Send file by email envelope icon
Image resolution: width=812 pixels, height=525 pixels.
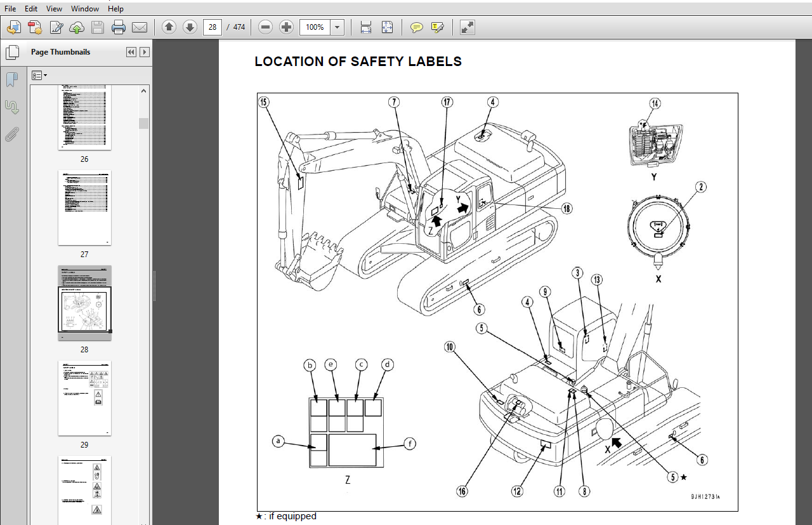pos(140,27)
